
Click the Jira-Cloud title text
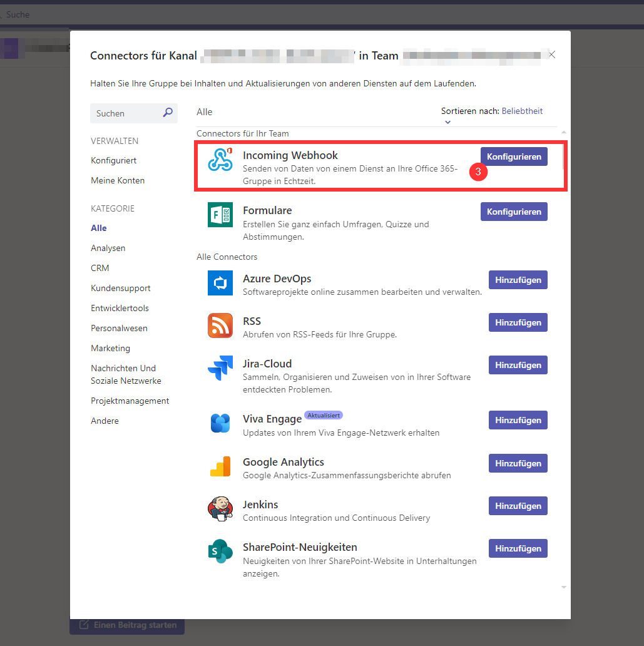267,364
